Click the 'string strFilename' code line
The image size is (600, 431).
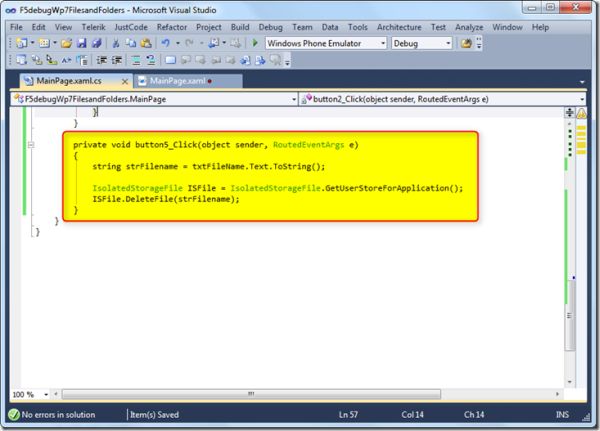coord(209,167)
